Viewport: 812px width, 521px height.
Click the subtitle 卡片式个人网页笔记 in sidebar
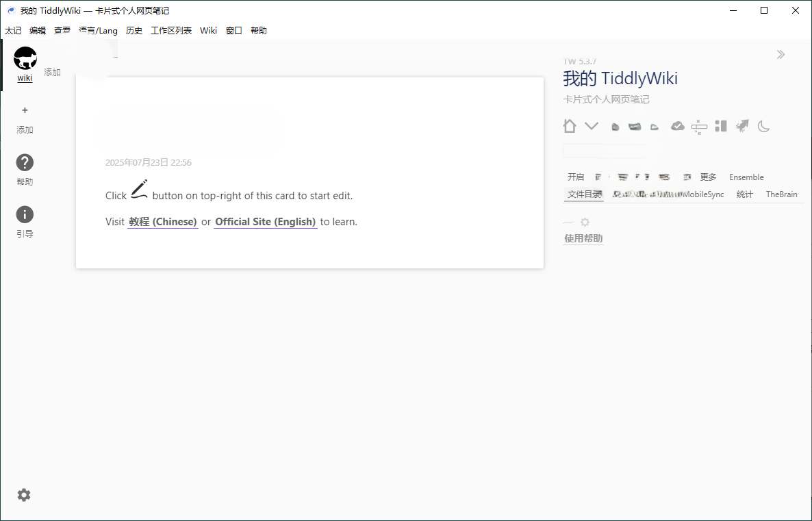[x=607, y=99]
